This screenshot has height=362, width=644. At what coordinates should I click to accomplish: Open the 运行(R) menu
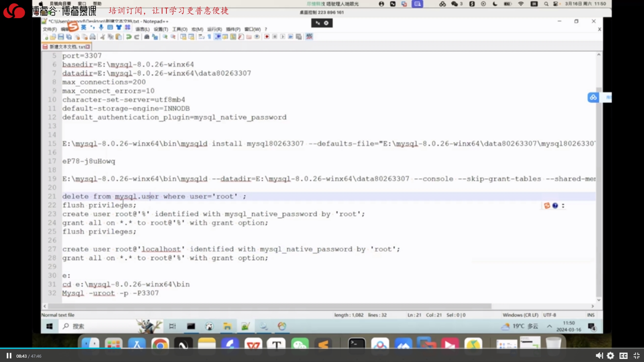[x=215, y=29]
